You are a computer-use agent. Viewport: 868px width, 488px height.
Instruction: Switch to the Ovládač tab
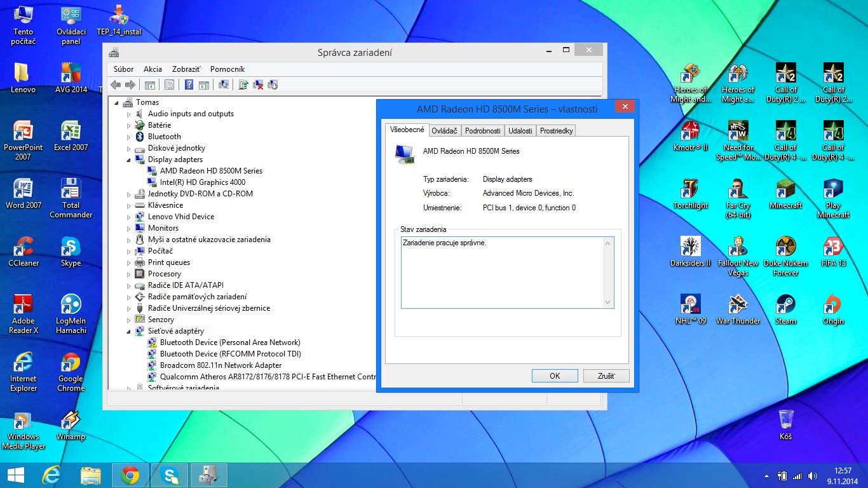pos(444,131)
